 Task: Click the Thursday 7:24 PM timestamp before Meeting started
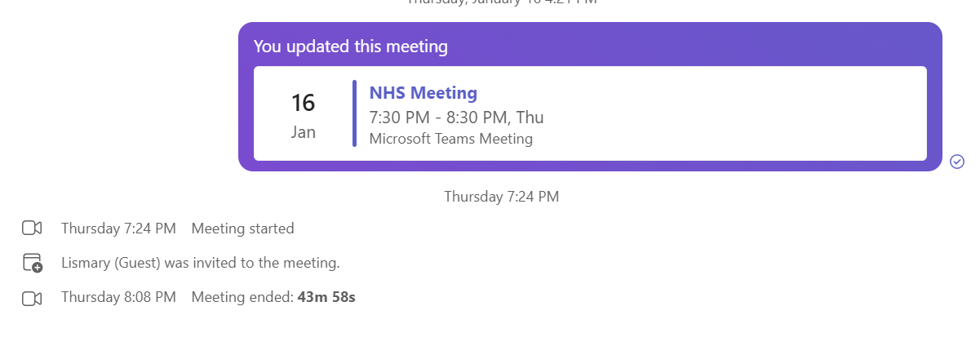pos(118,229)
